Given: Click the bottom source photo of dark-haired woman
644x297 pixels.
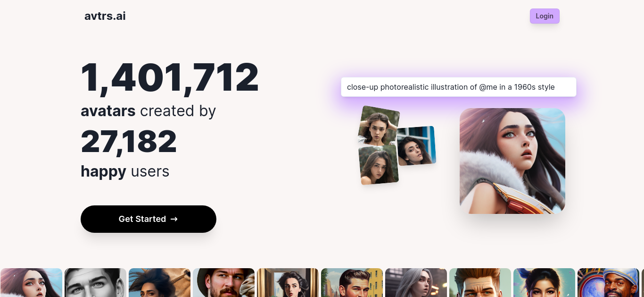Looking at the screenshot, I should pyautogui.click(x=379, y=164).
